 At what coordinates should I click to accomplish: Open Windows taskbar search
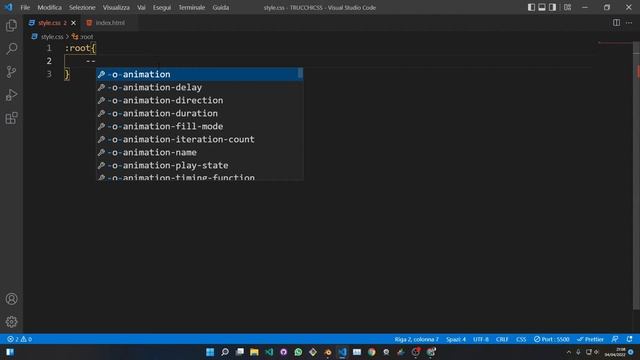point(224,352)
